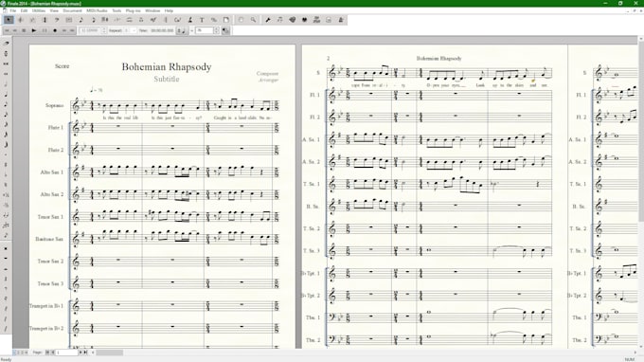Jump to first page using arrow
644x362 pixels.
coord(47,353)
